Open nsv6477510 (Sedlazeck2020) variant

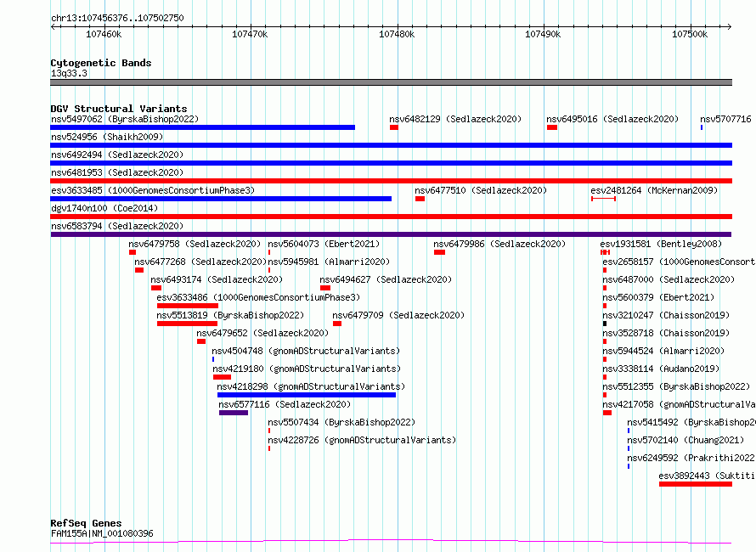coord(481,190)
